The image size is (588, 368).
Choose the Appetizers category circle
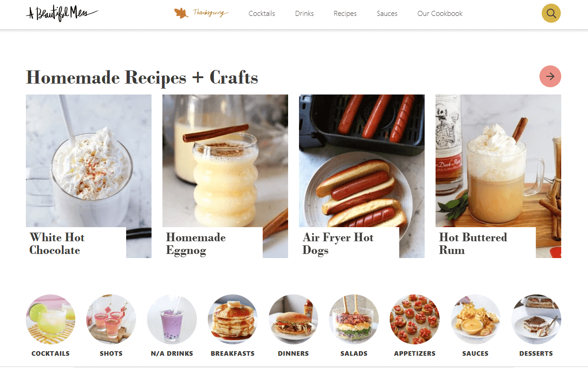(x=415, y=319)
